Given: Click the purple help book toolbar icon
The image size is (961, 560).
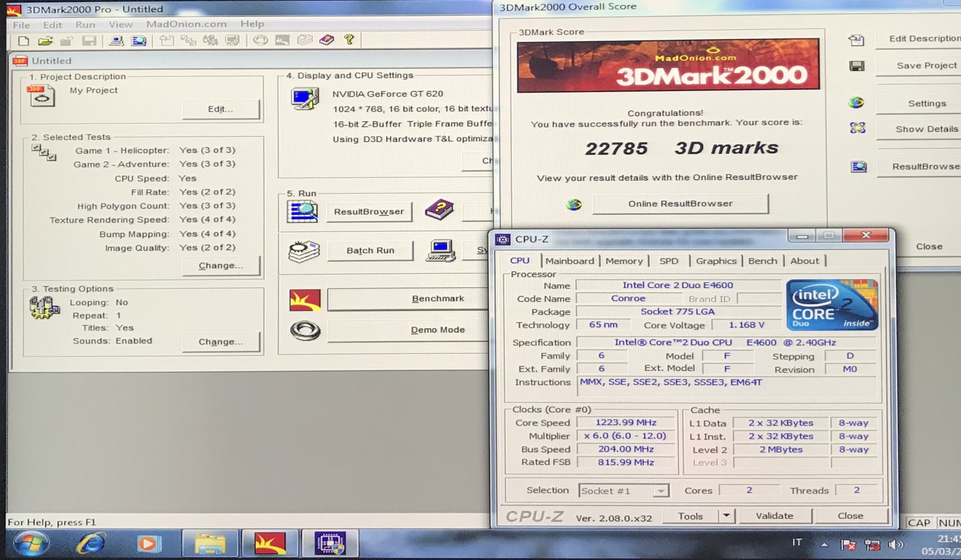Looking at the screenshot, I should coord(327,40).
